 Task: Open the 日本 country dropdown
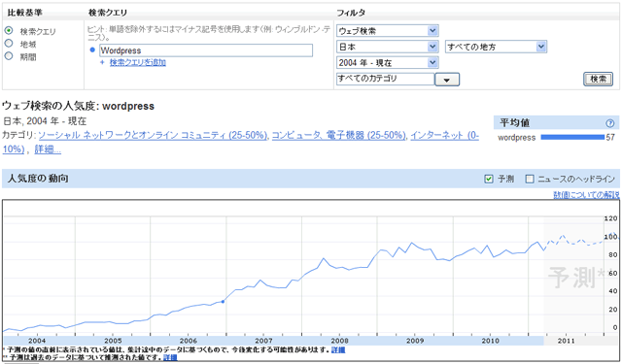pos(387,47)
